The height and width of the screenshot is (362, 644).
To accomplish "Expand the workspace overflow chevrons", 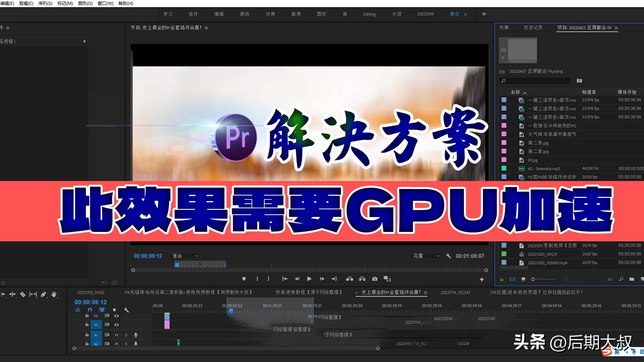I will 484,14.
